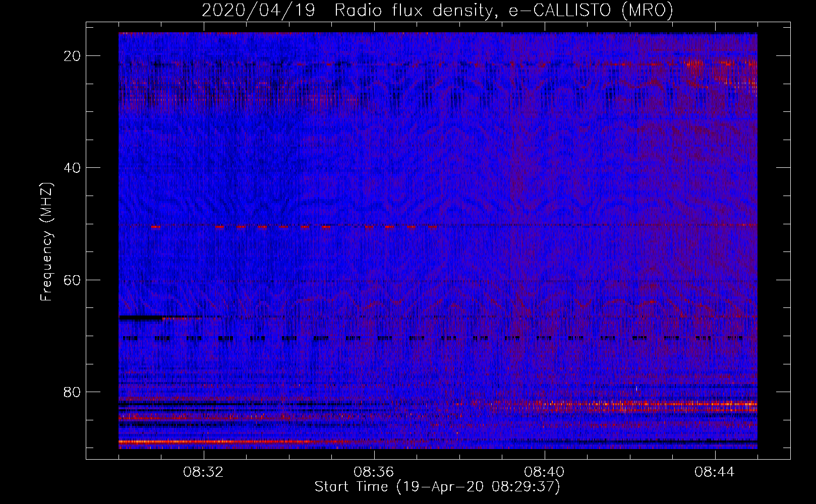Click the 08:40 time tick label
816x504 pixels.
pyautogui.click(x=545, y=472)
